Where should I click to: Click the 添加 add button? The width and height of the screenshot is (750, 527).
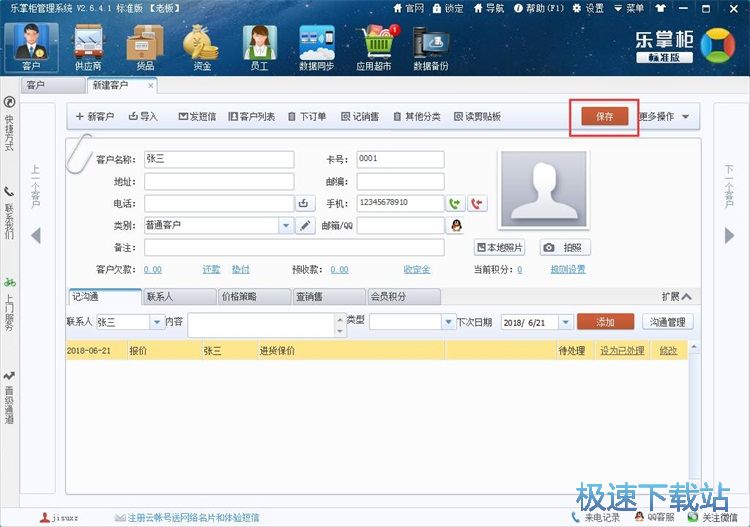[606, 322]
